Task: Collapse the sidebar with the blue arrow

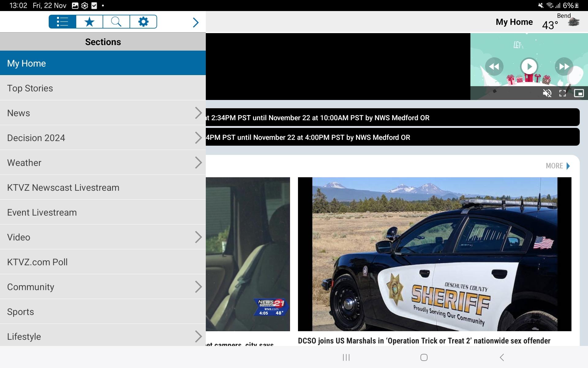Action: (x=196, y=22)
